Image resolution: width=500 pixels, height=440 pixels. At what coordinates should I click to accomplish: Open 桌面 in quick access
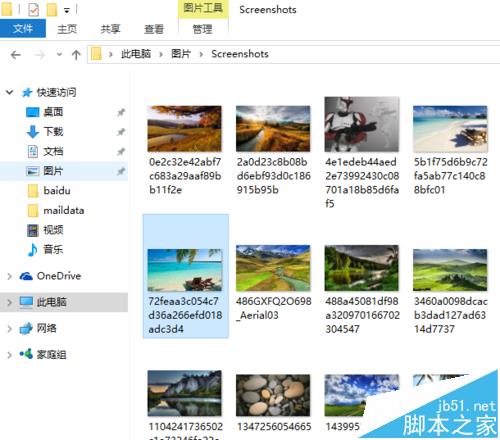click(53, 112)
